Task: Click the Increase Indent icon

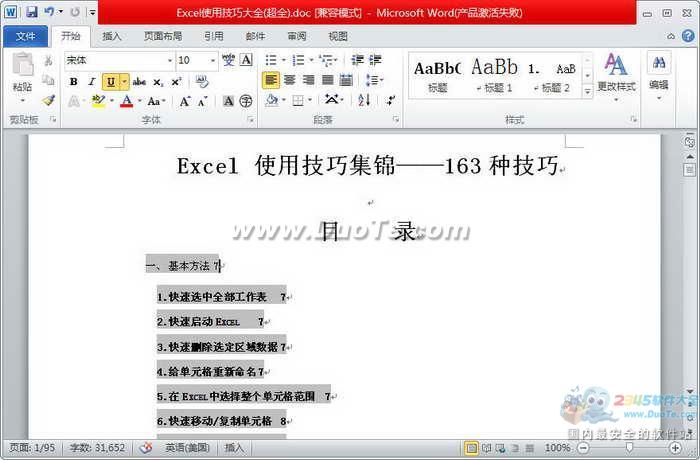Action: [x=375, y=60]
